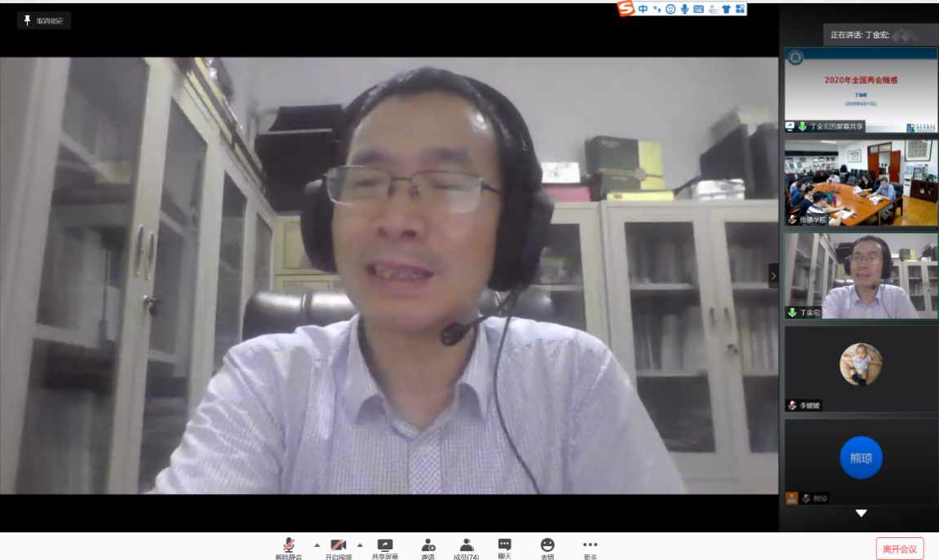
Task: Select the 2020年全国两会 screen share thumbnail
Action: coord(861,90)
